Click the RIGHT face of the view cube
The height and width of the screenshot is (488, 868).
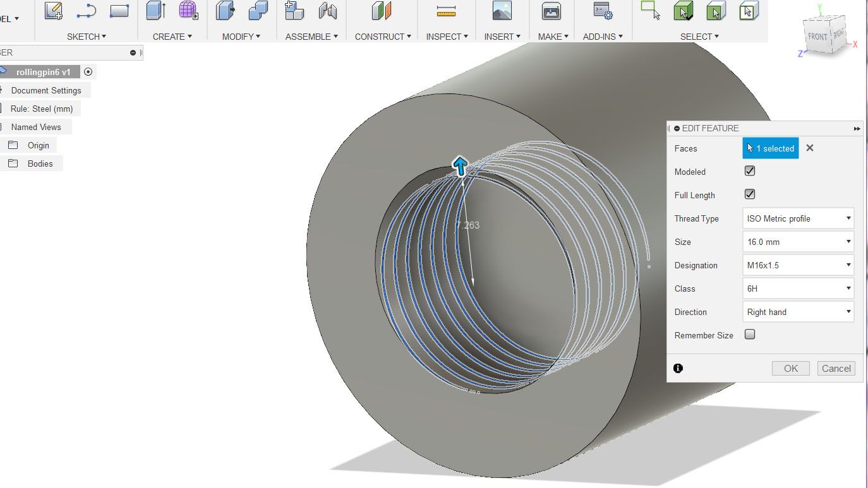(x=838, y=34)
